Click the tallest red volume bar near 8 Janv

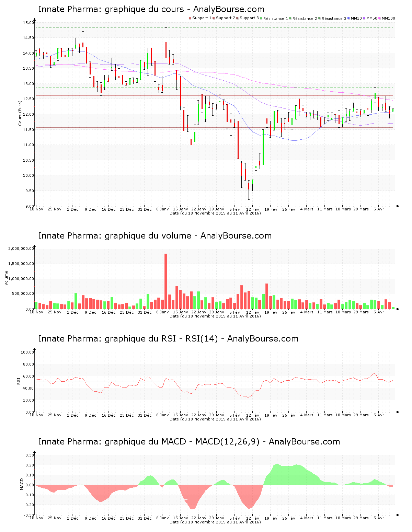click(166, 281)
